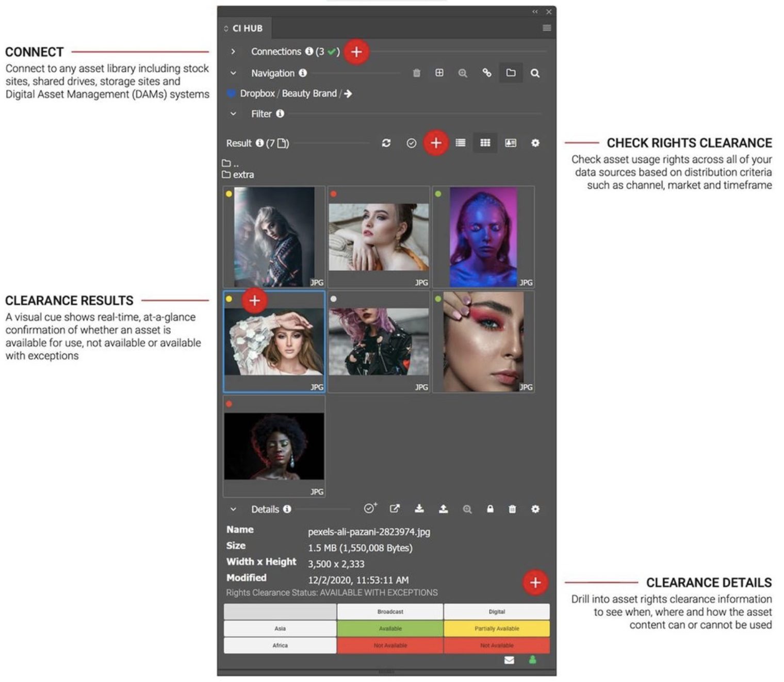784x682 pixels.
Task: Click the green Available clearance cell for Asia Broadcast
Action: click(391, 628)
